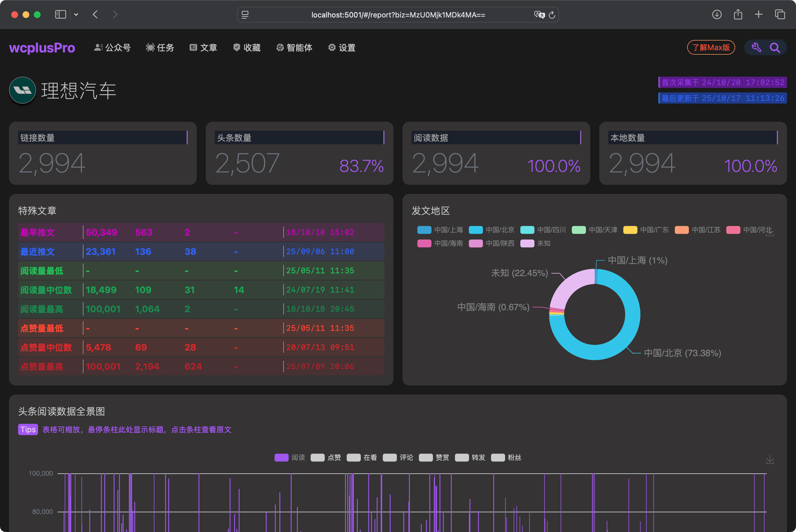Click the 中国/北京 legend color swatch
The image size is (796, 532).
[x=476, y=230]
